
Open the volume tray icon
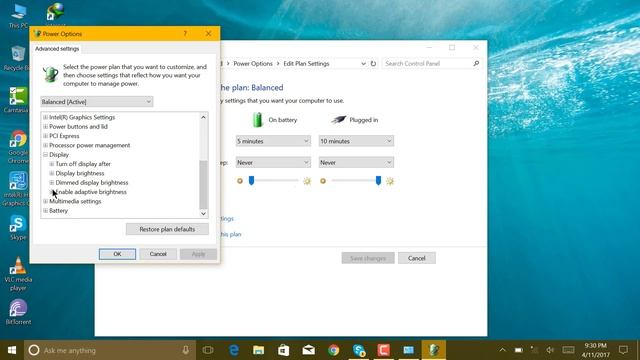[550, 350]
